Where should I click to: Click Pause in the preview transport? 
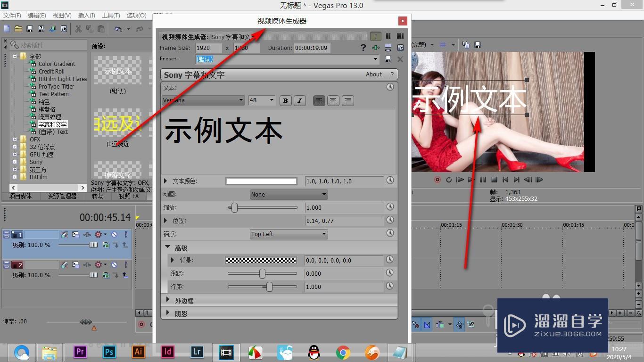click(482, 180)
